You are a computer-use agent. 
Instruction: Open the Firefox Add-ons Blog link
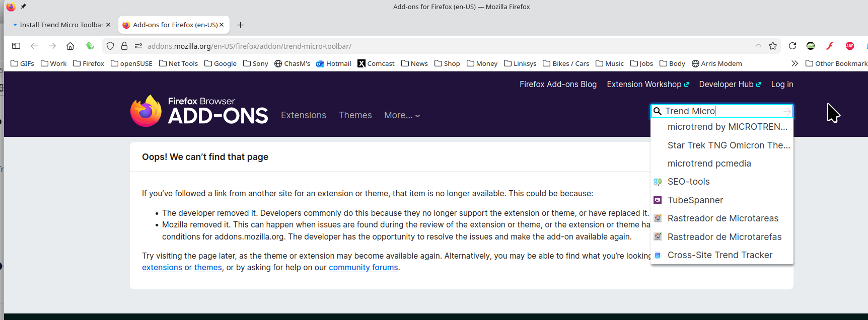tap(558, 84)
